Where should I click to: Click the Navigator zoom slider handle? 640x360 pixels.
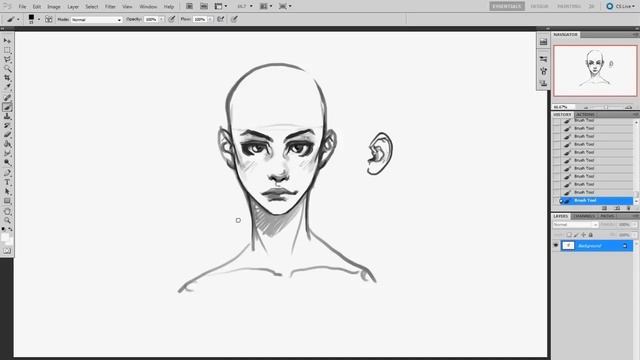click(x=606, y=107)
